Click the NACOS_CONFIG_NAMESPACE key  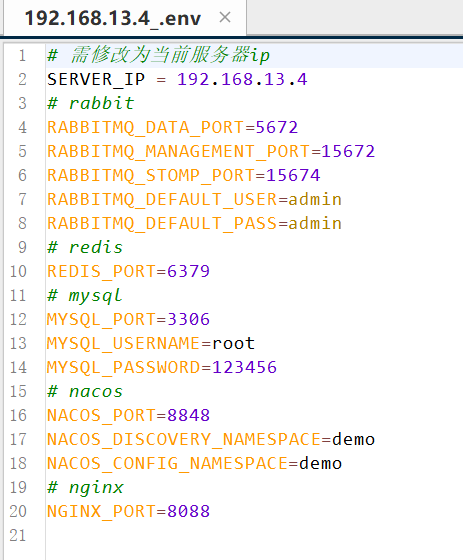coord(167,463)
